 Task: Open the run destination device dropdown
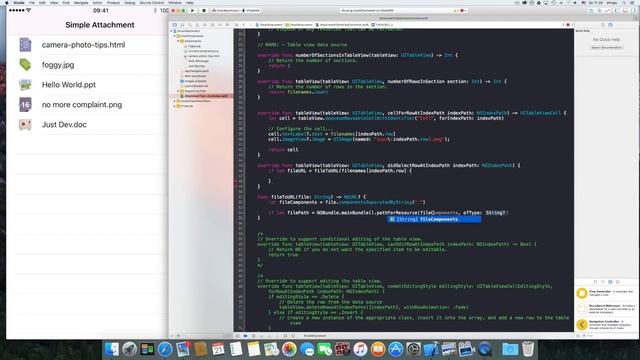[251, 11]
